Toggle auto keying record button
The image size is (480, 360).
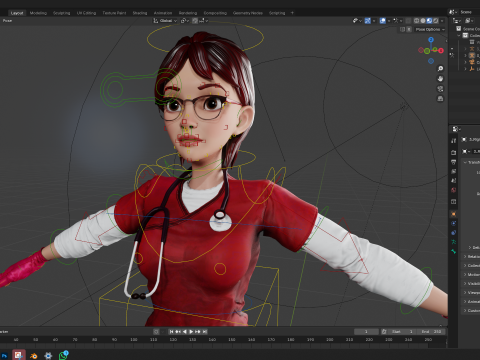[x=156, y=332]
